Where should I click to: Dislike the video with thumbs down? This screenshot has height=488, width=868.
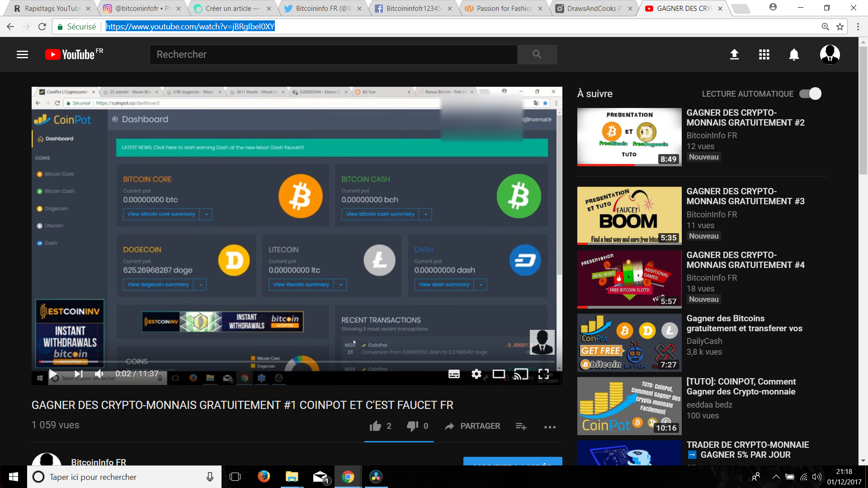coord(411,426)
